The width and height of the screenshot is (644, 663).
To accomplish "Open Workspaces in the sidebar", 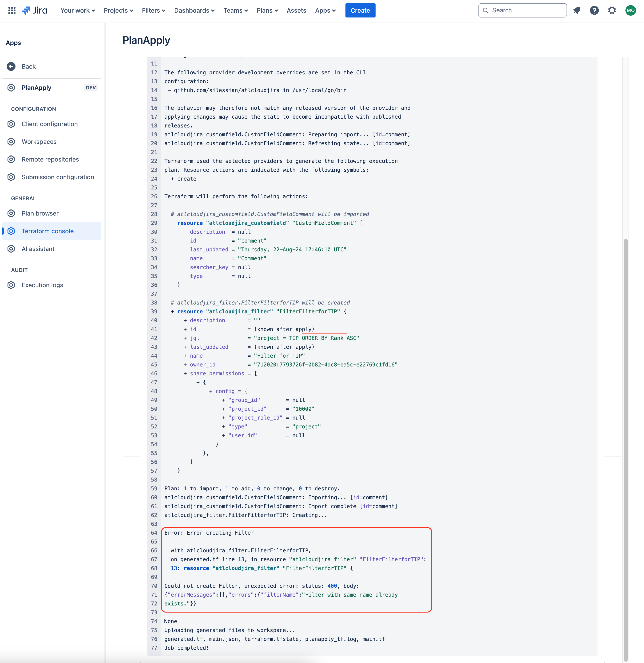I will [39, 142].
